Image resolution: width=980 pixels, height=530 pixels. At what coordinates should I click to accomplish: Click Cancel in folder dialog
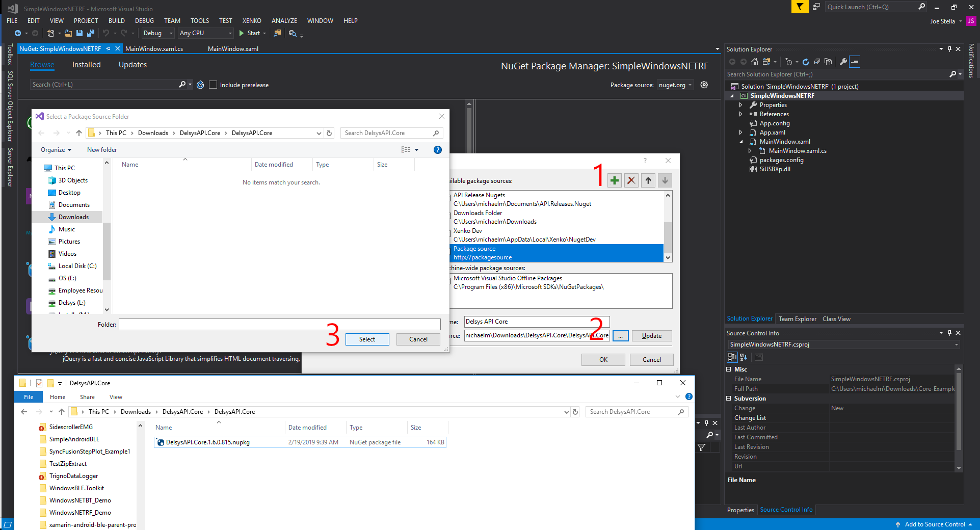418,339
